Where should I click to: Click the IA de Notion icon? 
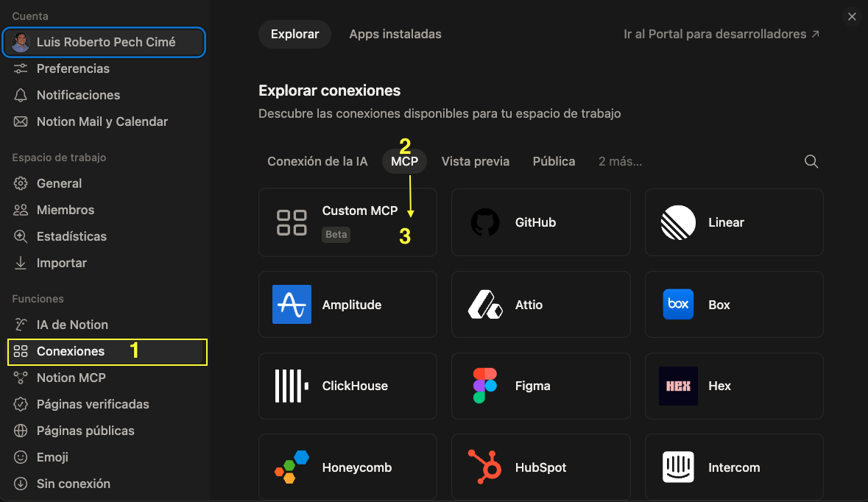point(21,325)
